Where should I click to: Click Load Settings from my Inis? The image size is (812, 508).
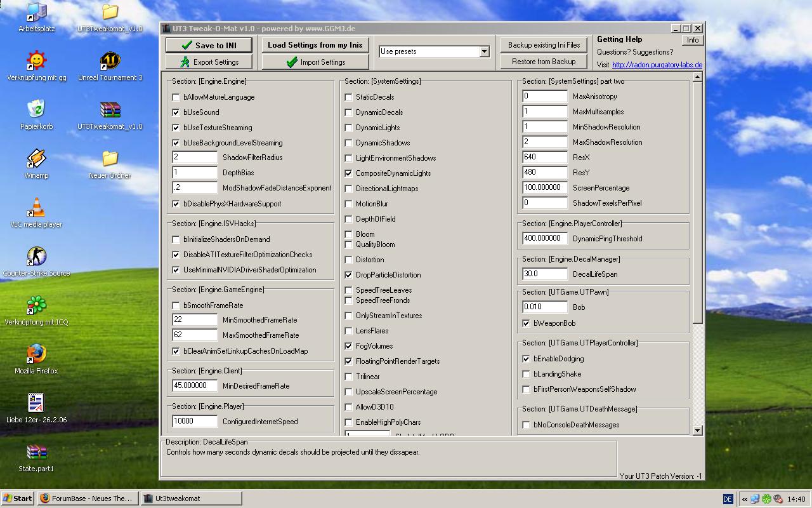point(315,45)
